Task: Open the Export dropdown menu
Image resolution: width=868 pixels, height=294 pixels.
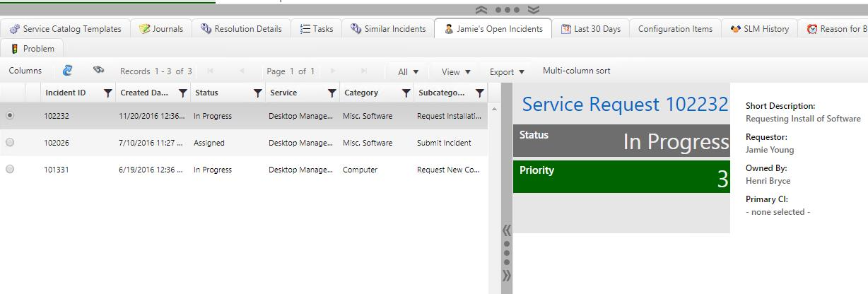Action: 507,71
